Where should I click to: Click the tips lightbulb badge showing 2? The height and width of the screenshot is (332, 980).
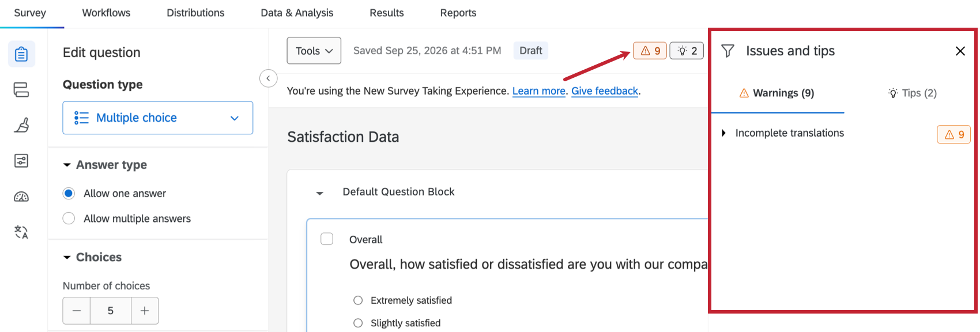(x=687, y=51)
